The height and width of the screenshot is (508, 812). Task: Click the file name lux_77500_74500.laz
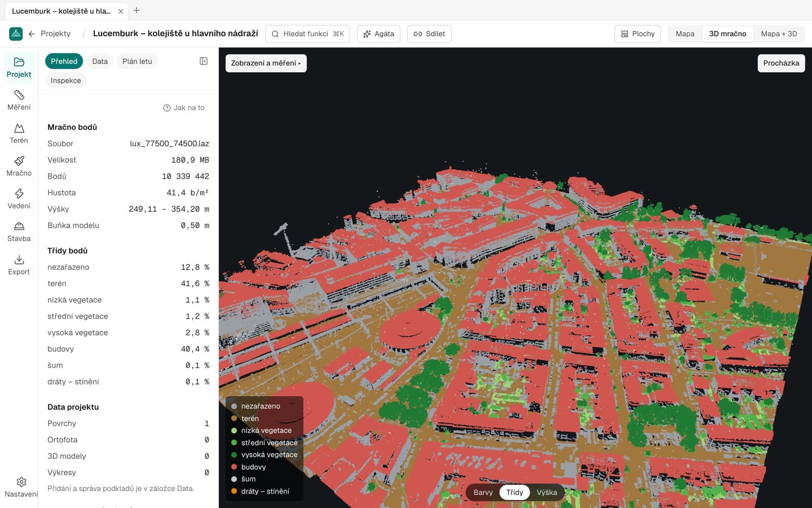(x=170, y=144)
